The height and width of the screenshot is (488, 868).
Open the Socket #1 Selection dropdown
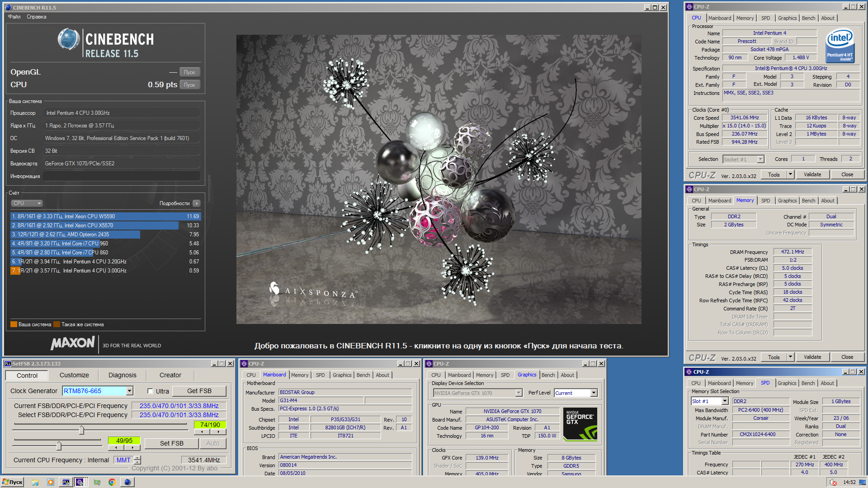760,159
